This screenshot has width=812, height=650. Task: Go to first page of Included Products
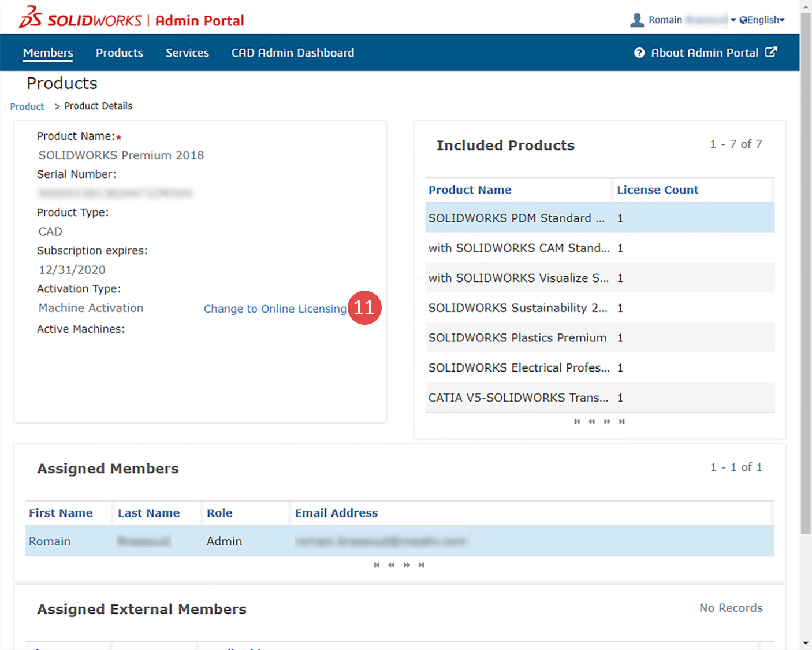(577, 421)
